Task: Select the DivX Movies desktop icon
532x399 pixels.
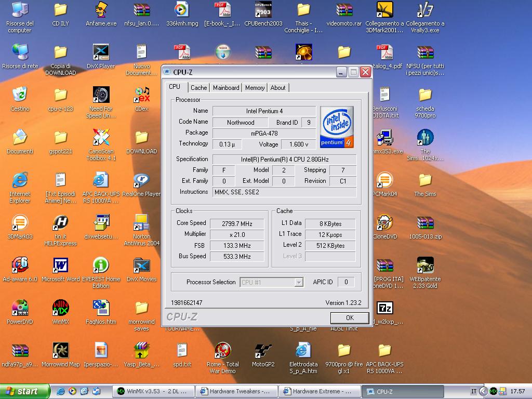Action: [x=142, y=270]
